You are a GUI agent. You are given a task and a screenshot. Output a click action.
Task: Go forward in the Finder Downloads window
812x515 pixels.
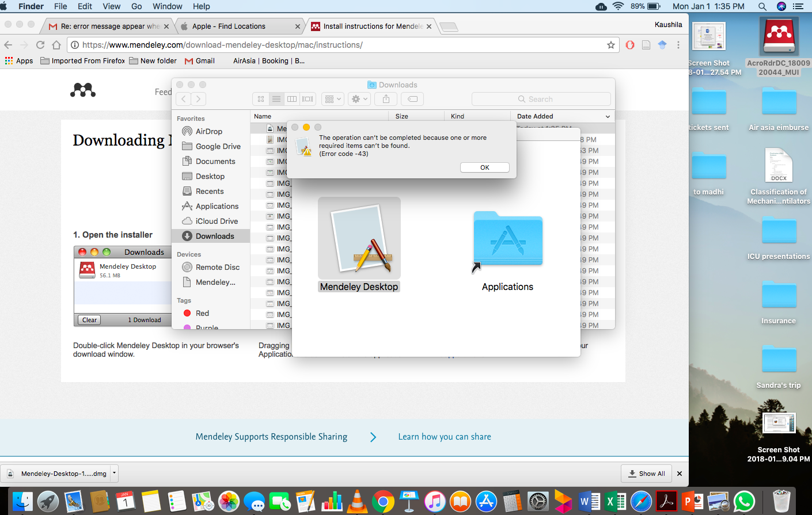click(x=199, y=99)
